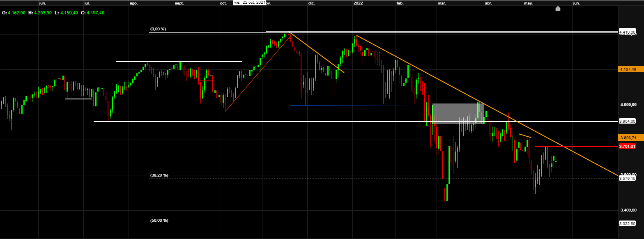Select the (38,20 %) Fibonacci label

(x=159, y=175)
